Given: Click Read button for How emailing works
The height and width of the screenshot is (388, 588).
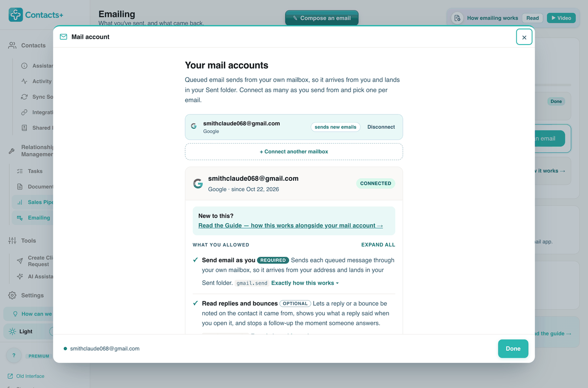Looking at the screenshot, I should pyautogui.click(x=533, y=18).
